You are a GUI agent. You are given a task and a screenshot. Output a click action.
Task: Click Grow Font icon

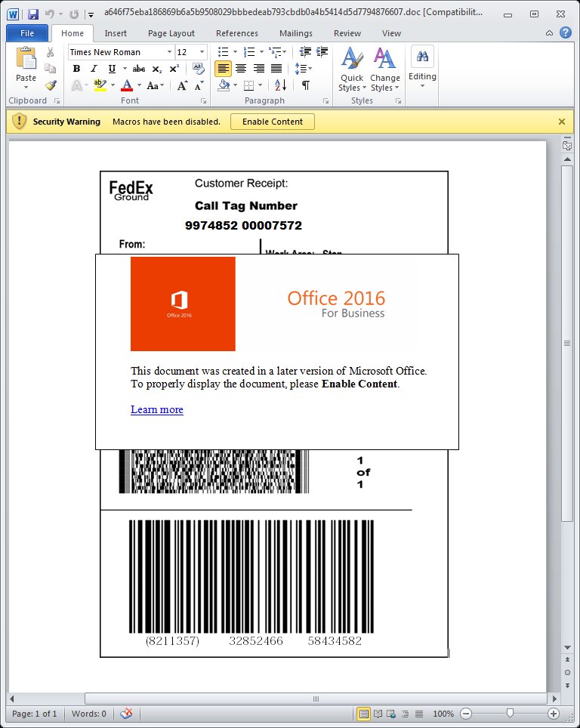point(182,85)
